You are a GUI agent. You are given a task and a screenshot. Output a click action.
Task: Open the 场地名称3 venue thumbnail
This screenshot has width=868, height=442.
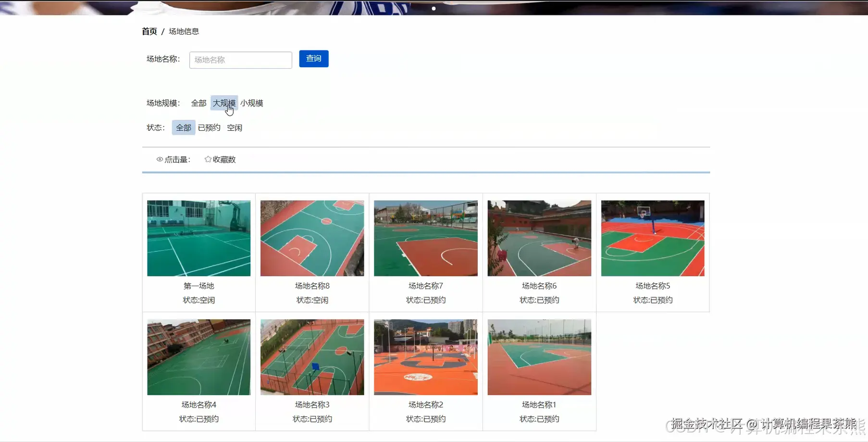tap(312, 356)
